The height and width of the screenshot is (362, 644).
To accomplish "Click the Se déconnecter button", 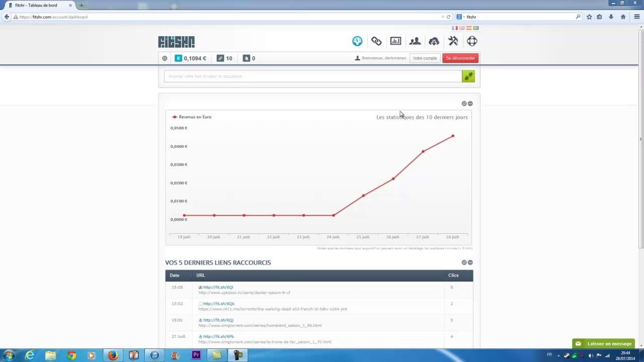I will (460, 58).
